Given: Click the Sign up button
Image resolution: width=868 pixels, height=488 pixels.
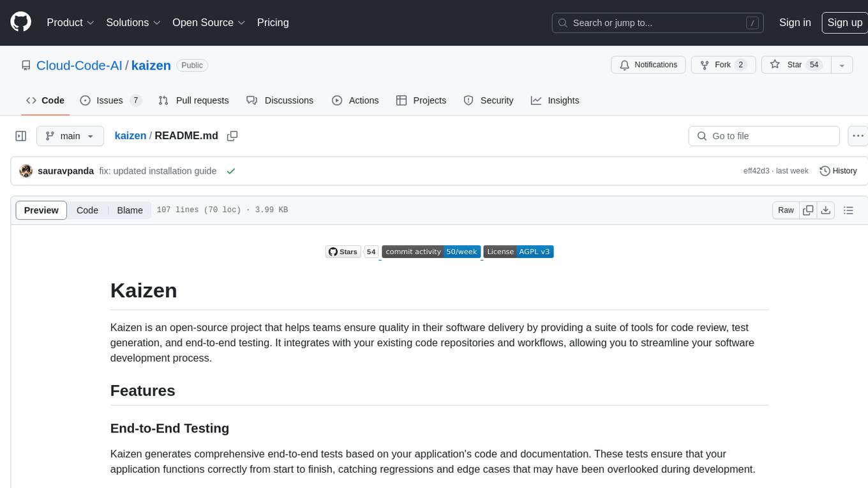Looking at the screenshot, I should 844,22.
